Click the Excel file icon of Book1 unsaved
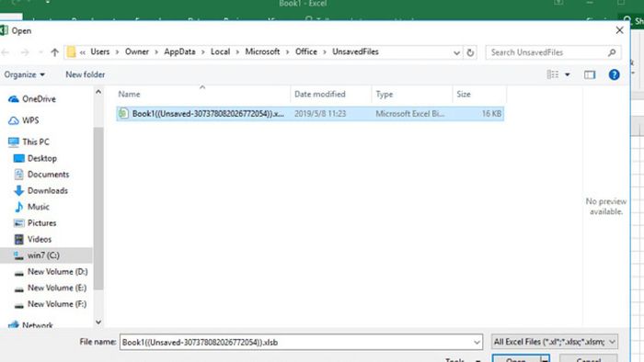This screenshot has height=362, width=644. (123, 114)
